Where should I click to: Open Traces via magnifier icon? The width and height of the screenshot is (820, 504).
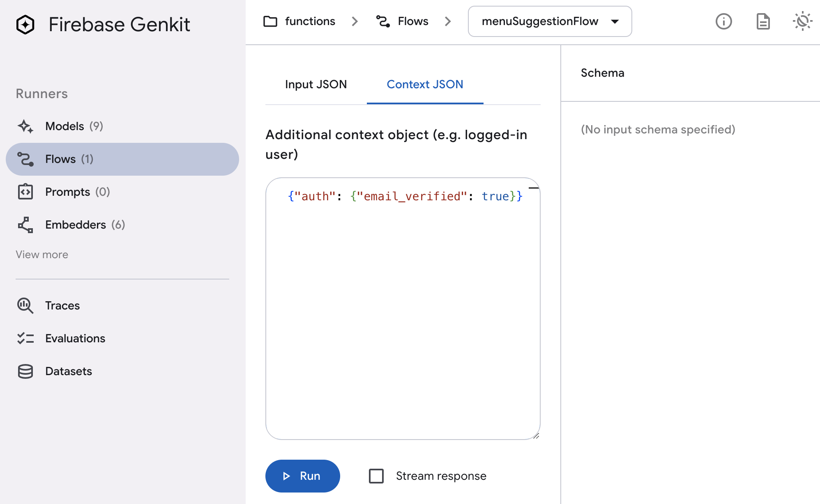coord(25,306)
